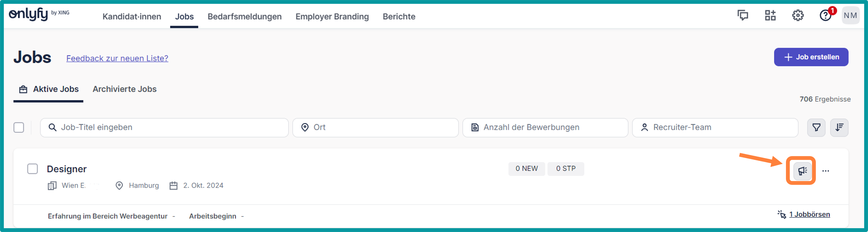Click the sort order icon

839,127
